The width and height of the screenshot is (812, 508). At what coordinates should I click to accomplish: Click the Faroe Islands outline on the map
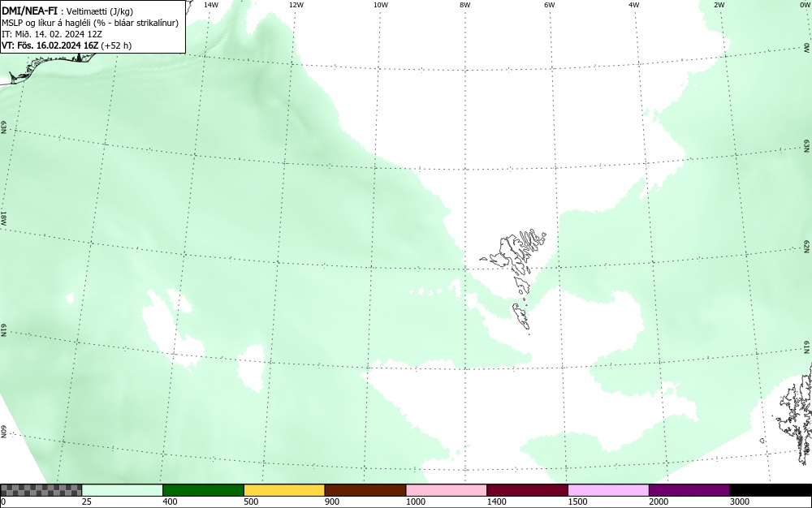[x=514, y=280]
